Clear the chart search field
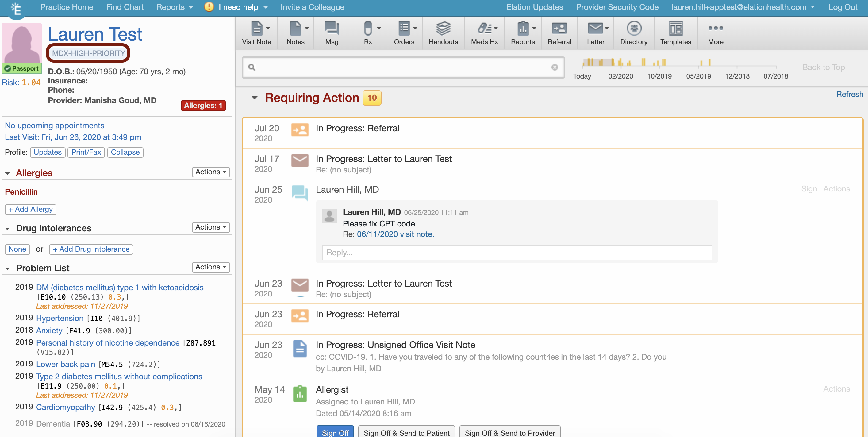 click(x=554, y=67)
